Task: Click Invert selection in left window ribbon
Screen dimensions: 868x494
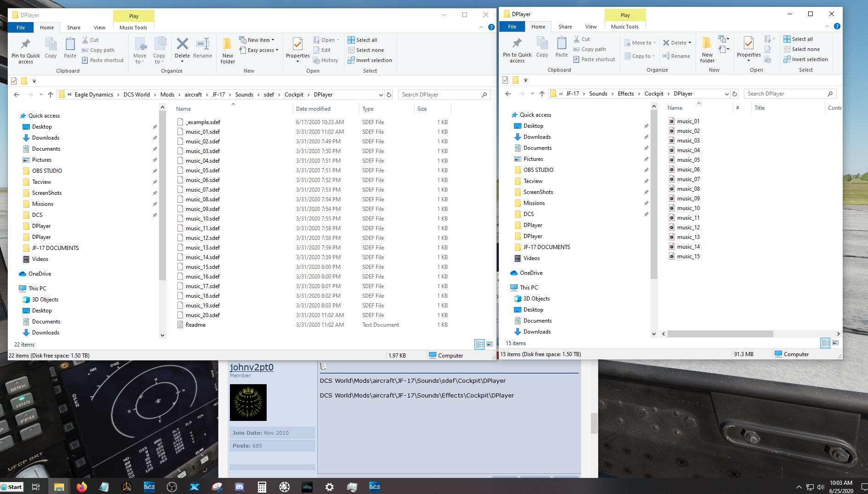Action: 370,60
